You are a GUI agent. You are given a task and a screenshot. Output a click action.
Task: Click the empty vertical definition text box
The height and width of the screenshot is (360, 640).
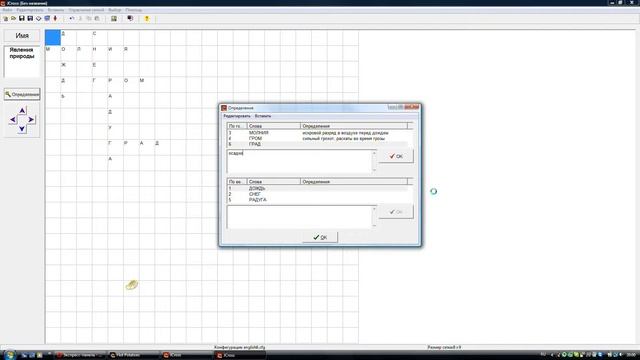coord(299,217)
